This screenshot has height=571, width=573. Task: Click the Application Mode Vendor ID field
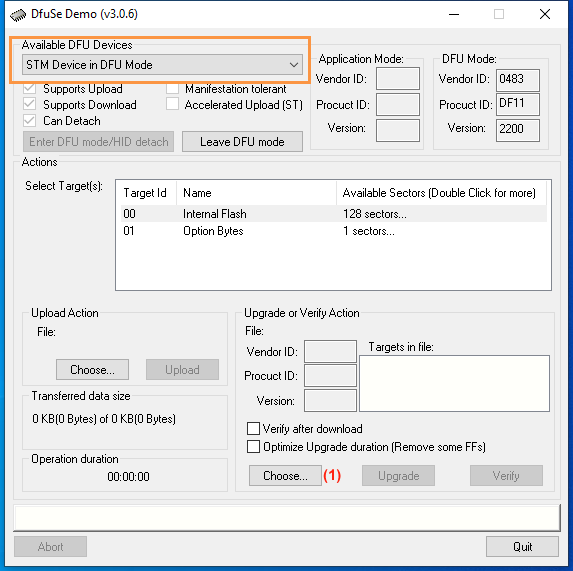pos(398,78)
